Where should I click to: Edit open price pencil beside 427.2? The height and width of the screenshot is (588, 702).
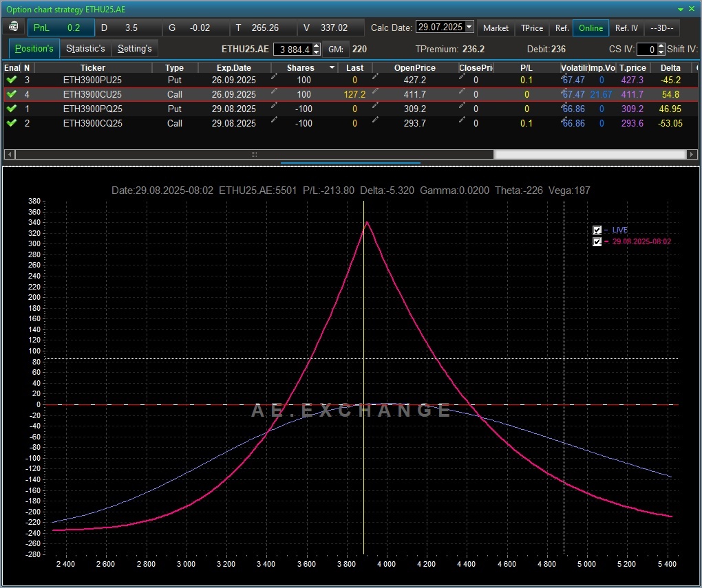pyautogui.click(x=375, y=76)
